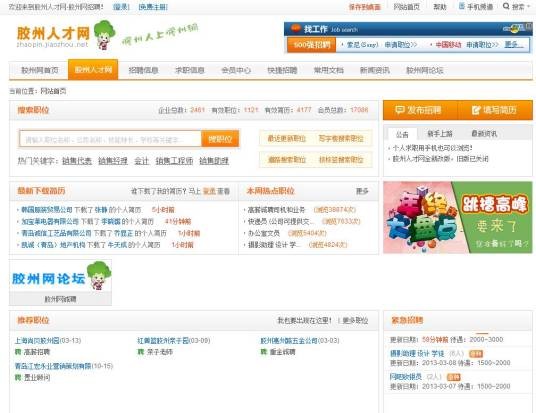Screen dimensions: 536x413
Task: Click the 销售助理 hot keyword
Action: (x=214, y=161)
